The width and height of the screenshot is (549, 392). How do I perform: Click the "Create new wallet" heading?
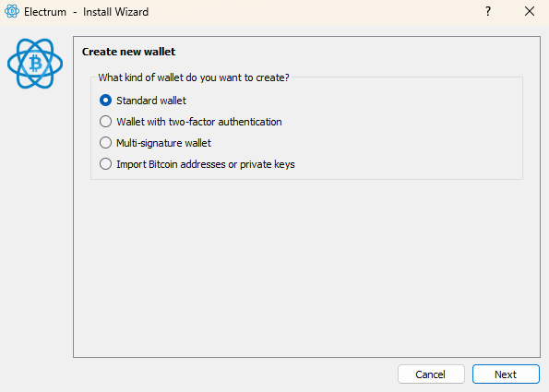[x=128, y=52]
